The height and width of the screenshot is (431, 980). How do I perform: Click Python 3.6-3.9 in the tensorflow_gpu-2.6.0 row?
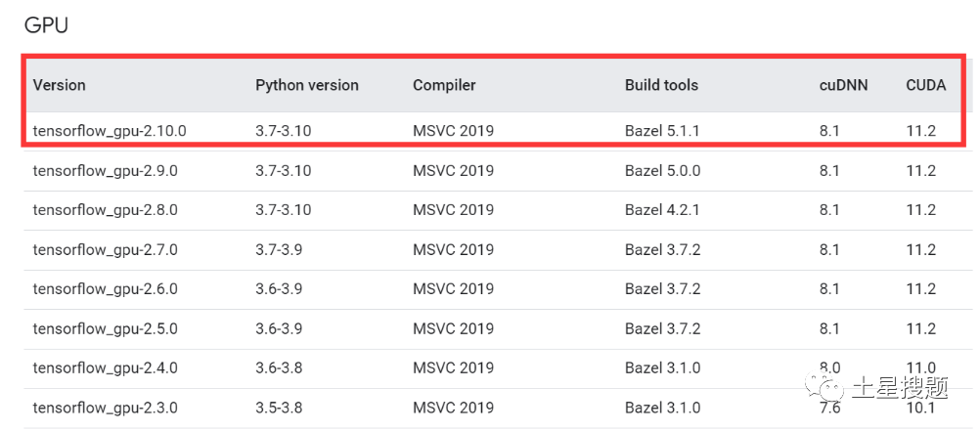click(279, 289)
